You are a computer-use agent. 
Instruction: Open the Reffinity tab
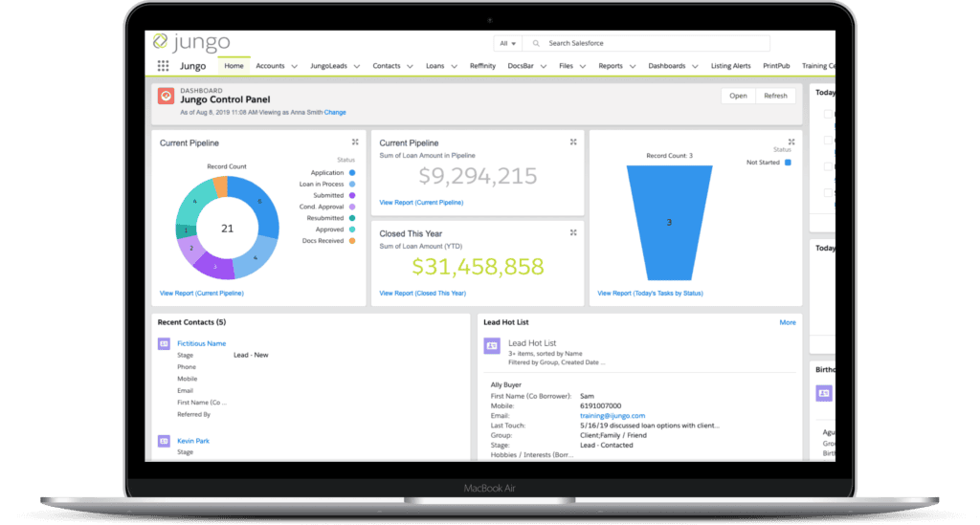pyautogui.click(x=482, y=66)
